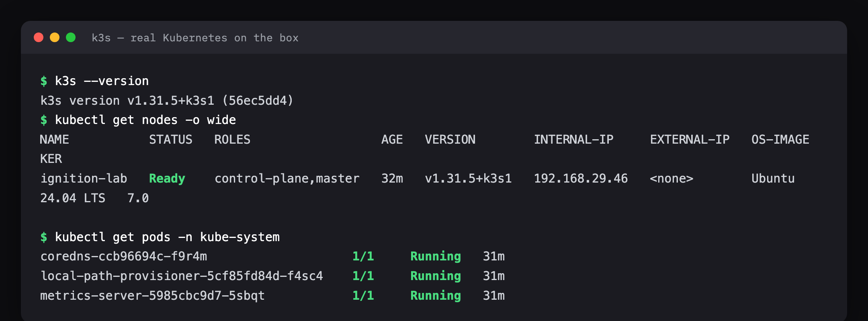Viewport: 868px width, 321px height.
Task: Click the window title 'k3s — real Kubernetes on the box'
Action: (195, 38)
